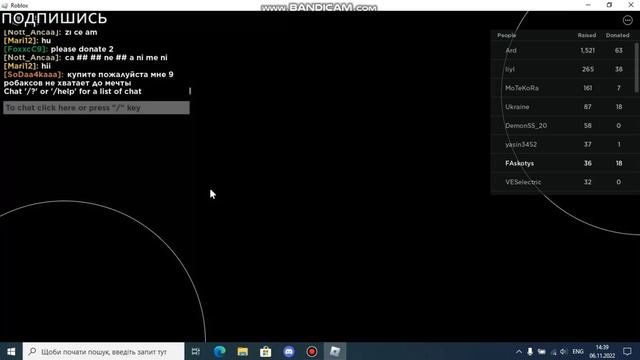Restore down the Roblox window
The height and width of the screenshot is (360, 640).
(x=609, y=5)
